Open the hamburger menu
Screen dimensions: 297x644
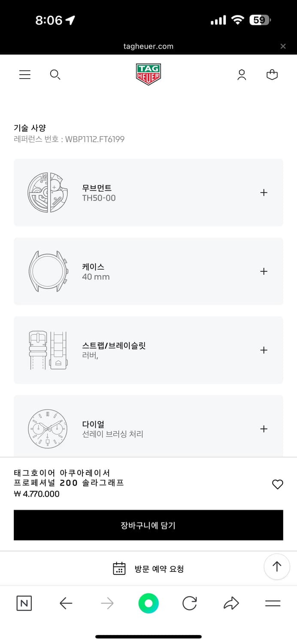25,75
